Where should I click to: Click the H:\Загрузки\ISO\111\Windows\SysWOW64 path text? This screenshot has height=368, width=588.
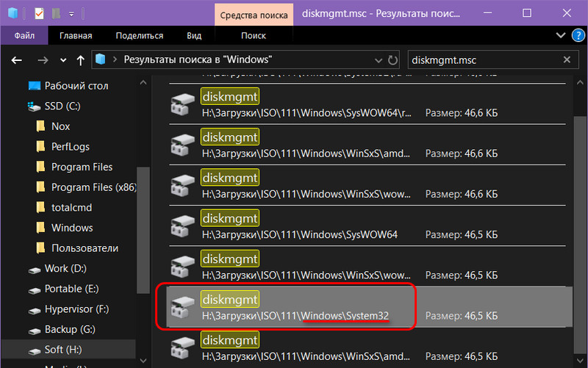tap(300, 234)
